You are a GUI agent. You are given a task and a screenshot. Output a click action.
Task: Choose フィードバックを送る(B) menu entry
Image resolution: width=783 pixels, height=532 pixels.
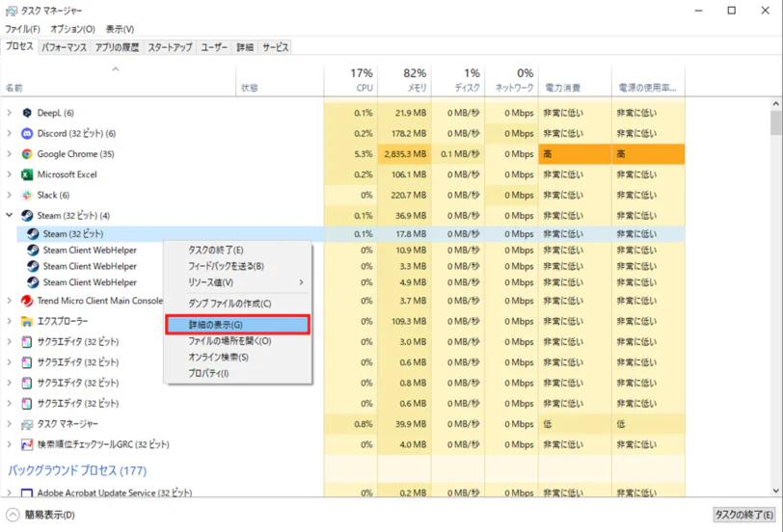coord(238,266)
